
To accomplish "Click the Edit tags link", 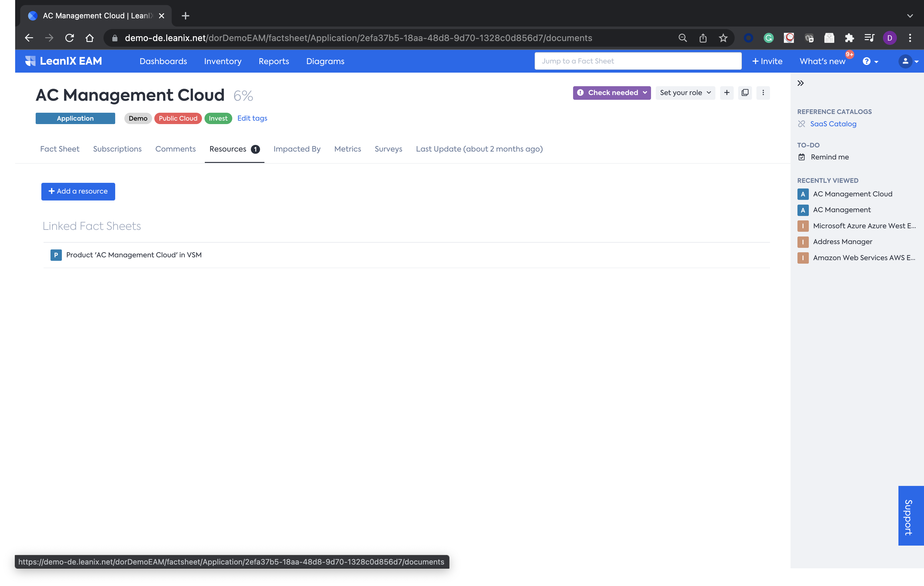I will click(252, 118).
